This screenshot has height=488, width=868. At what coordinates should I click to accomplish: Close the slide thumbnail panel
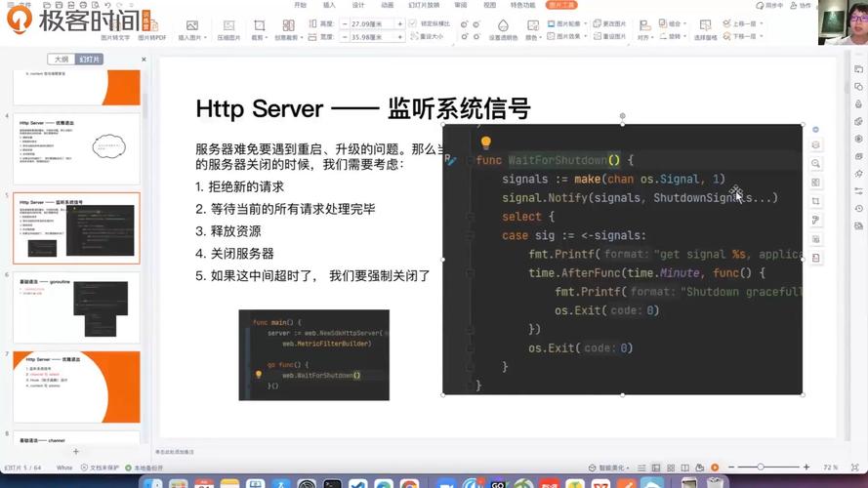coord(144,60)
